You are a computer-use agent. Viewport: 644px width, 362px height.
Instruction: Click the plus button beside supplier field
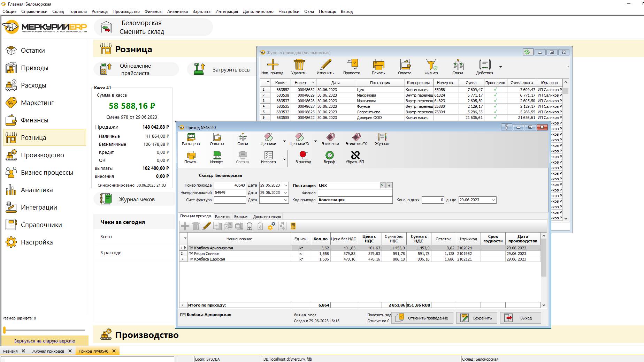[389, 186]
